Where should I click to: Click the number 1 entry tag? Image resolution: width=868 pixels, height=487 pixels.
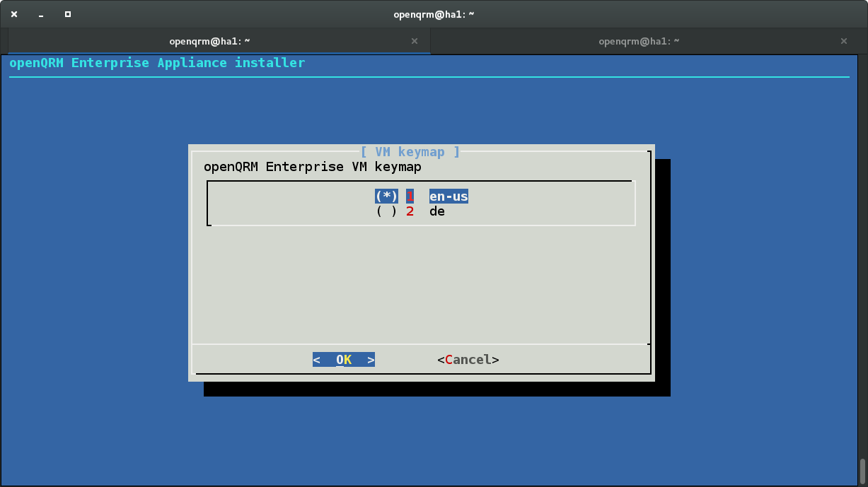click(410, 196)
